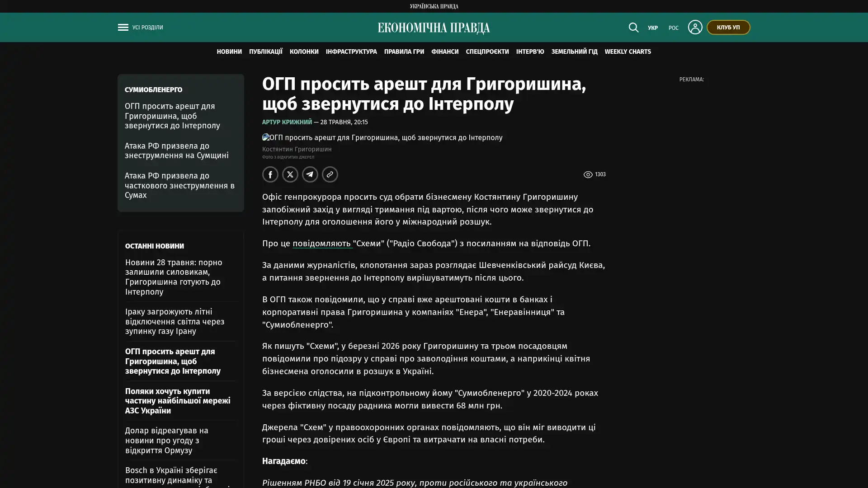Open ОСТАННІ НОВИНИ heading

[x=155, y=246]
